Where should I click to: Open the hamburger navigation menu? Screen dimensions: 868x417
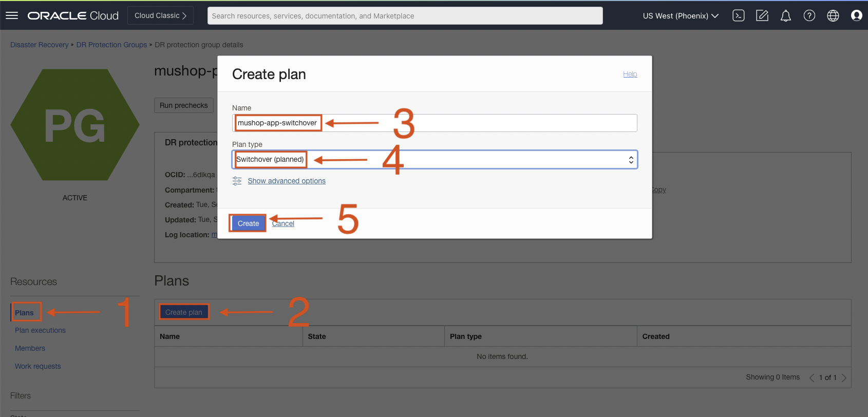click(x=12, y=15)
